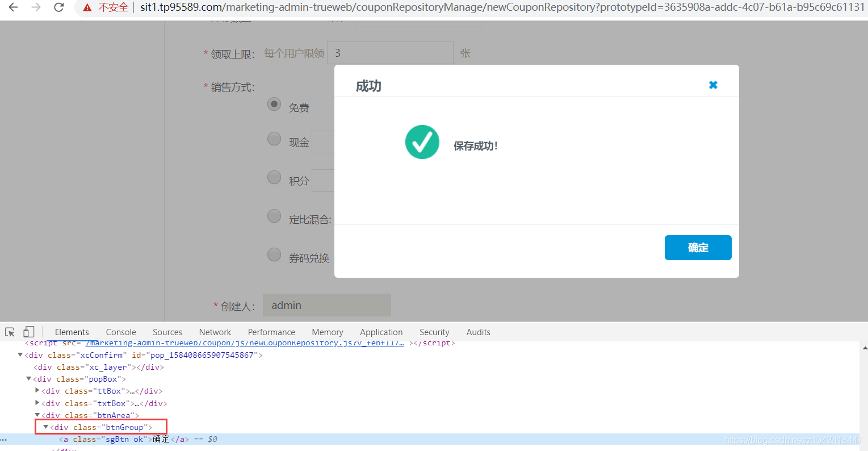Screen dimensions: 868x451
Task: Open the three-dot menu beside selected row
Action: (x=4, y=439)
